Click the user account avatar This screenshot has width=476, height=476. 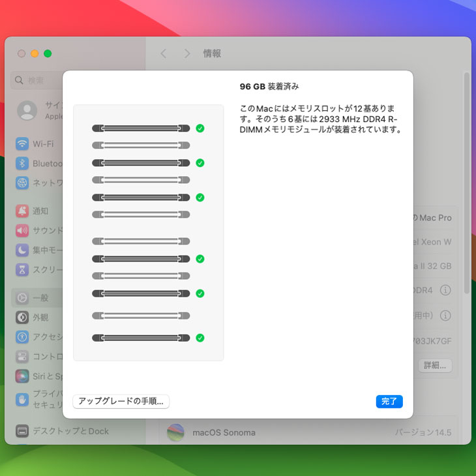pyautogui.click(x=27, y=110)
